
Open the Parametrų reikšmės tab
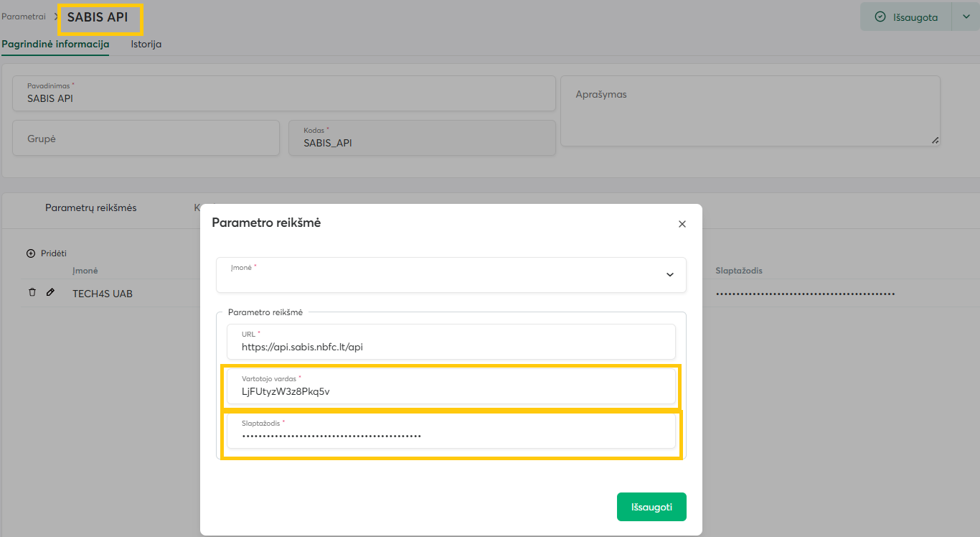[90, 207]
